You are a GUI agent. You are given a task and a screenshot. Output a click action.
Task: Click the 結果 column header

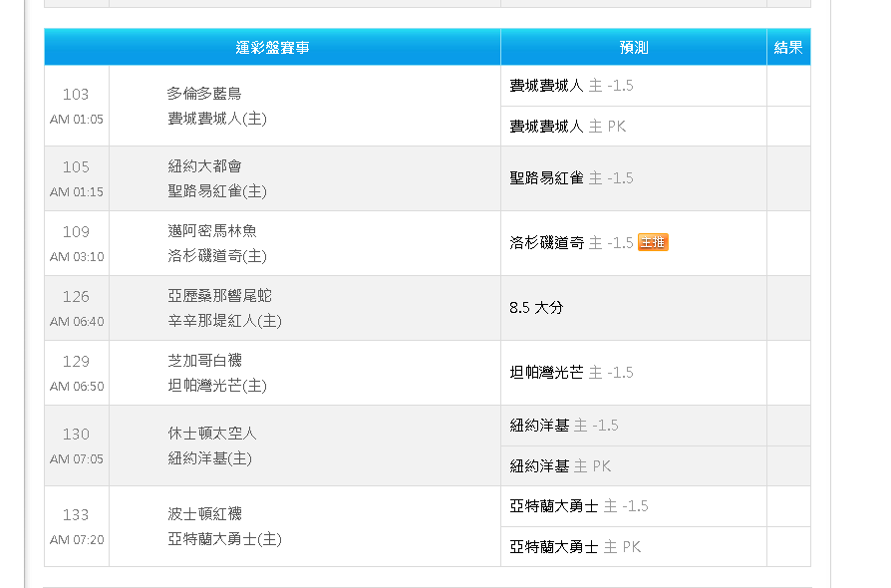(x=788, y=47)
